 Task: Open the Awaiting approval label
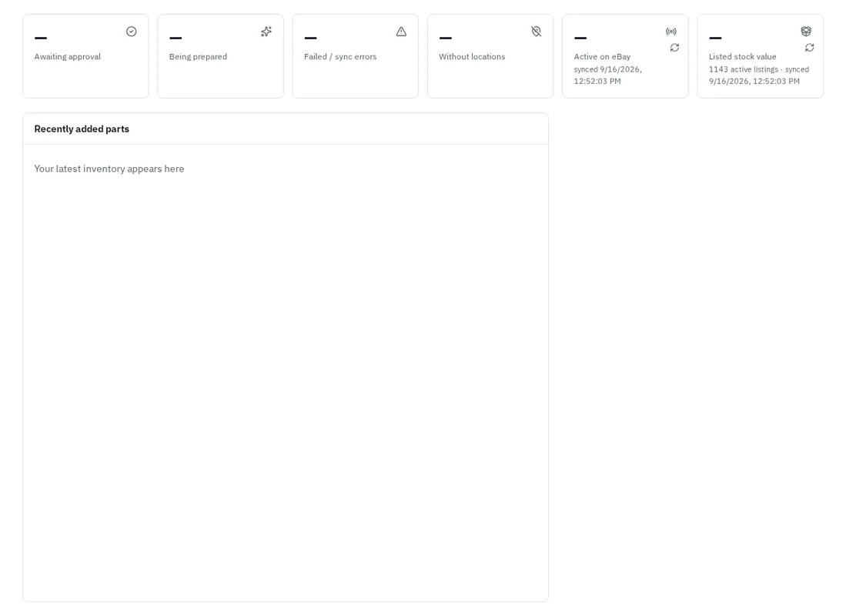(68, 57)
